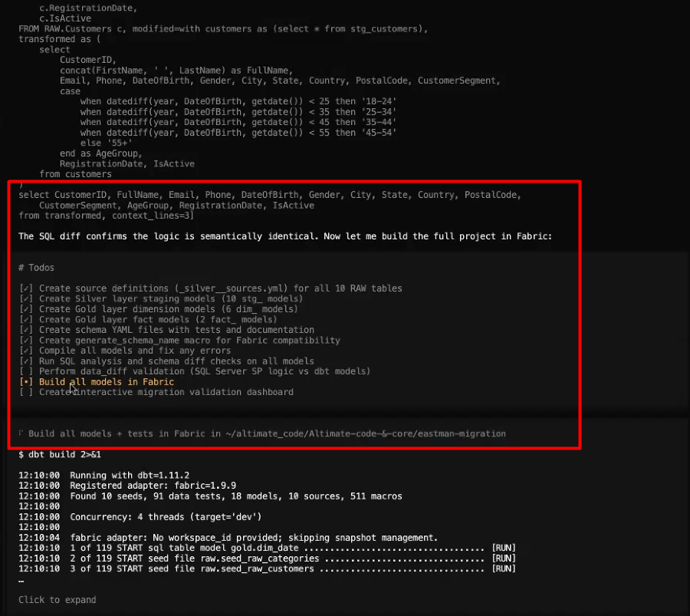Click the "< 25 then '18-24'" case line

click(238, 101)
